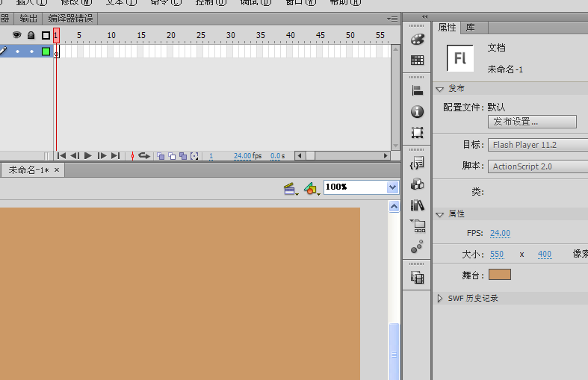
Task: Open the Align panel icon
Action: [x=417, y=90]
